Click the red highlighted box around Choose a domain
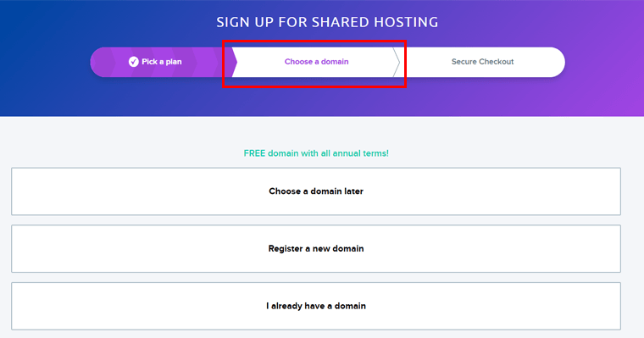Screen dimensions: 644x338 pos(314,64)
